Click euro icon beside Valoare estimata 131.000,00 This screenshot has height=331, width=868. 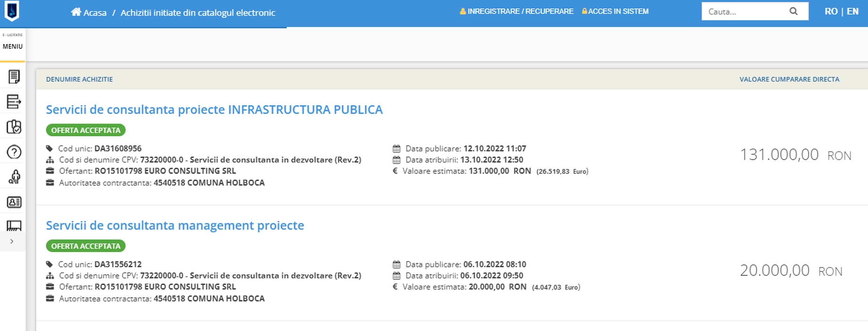[395, 171]
